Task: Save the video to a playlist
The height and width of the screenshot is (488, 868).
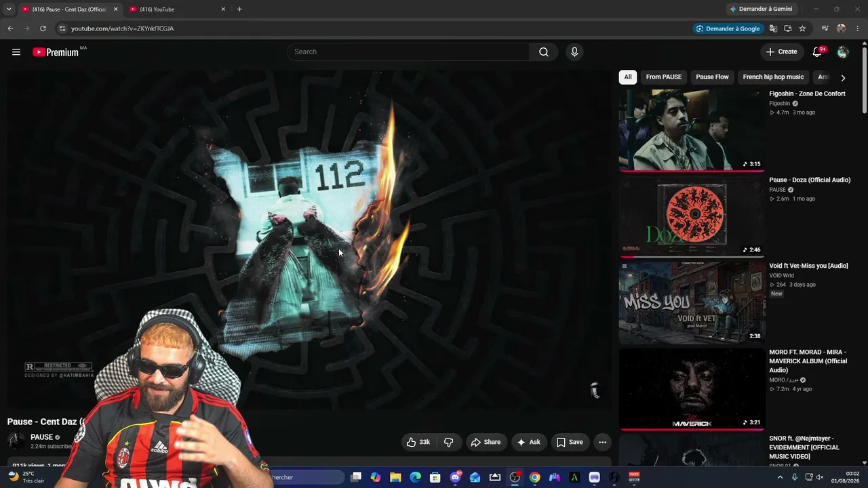Action: [570, 443]
